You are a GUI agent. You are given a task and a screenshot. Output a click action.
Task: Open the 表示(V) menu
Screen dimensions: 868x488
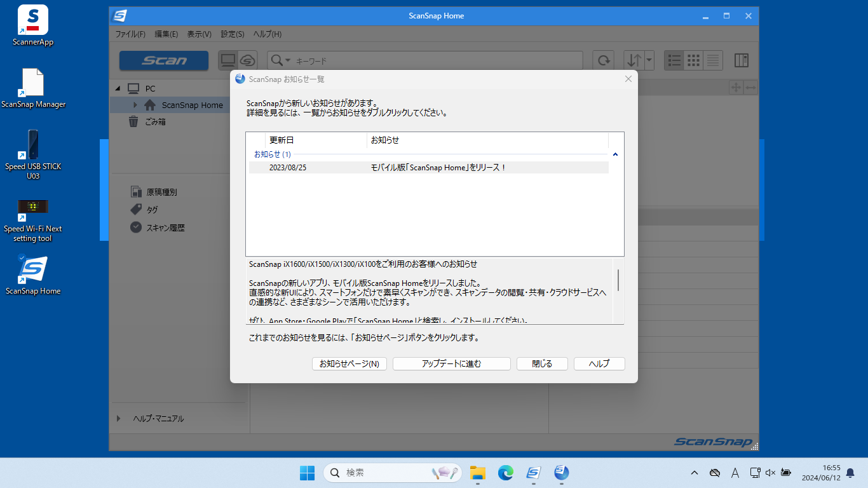pos(200,34)
